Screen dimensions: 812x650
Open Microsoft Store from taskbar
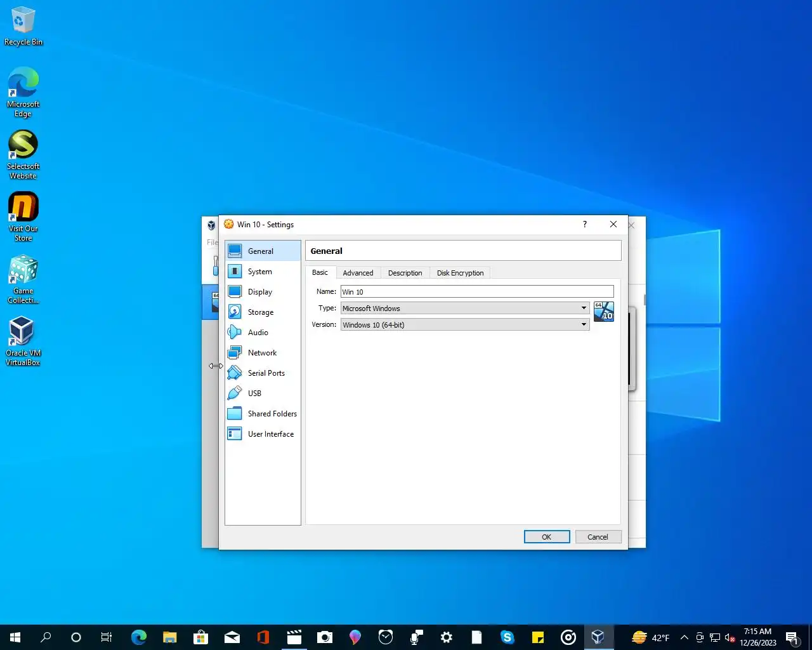tap(200, 637)
